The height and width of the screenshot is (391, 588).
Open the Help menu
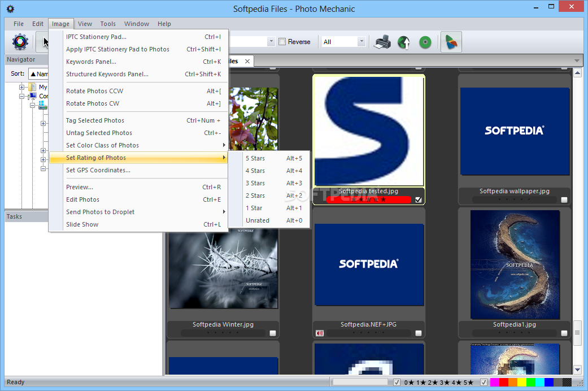coord(164,24)
